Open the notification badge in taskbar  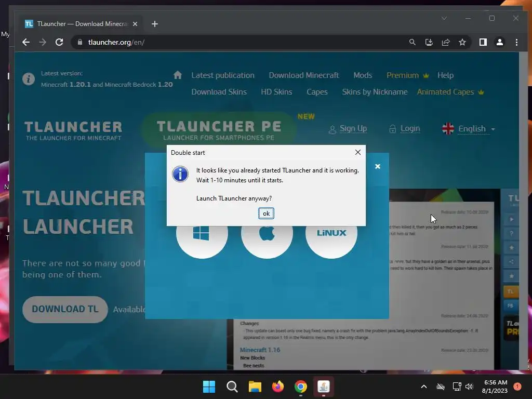pyautogui.click(x=517, y=387)
